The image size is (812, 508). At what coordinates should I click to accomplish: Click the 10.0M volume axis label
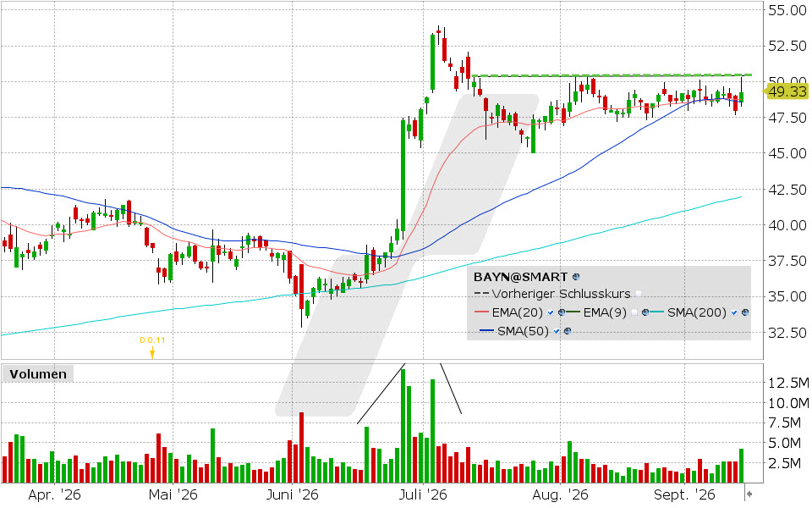788,403
